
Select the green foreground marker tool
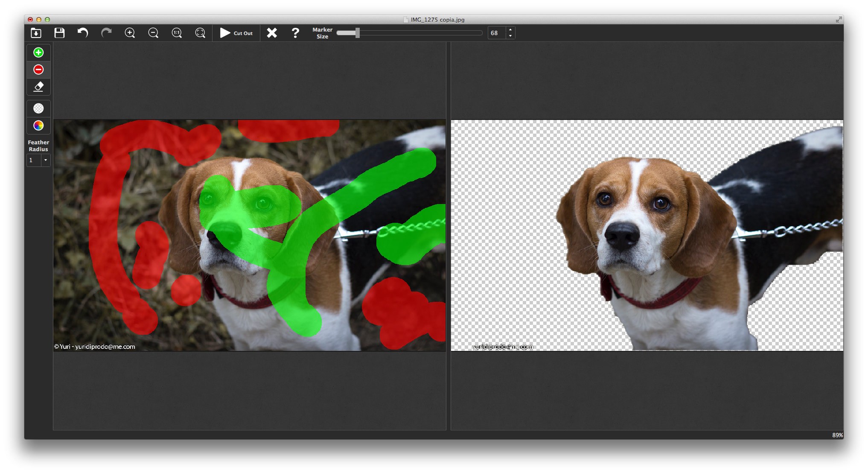(38, 53)
